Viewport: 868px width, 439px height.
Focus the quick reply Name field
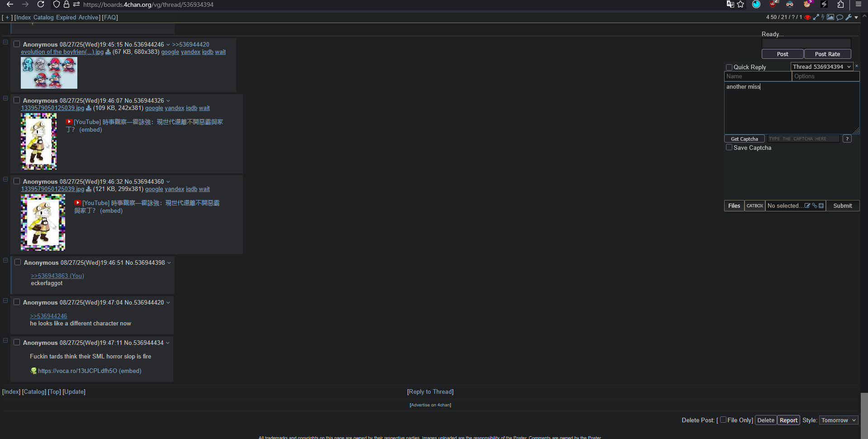tap(758, 76)
